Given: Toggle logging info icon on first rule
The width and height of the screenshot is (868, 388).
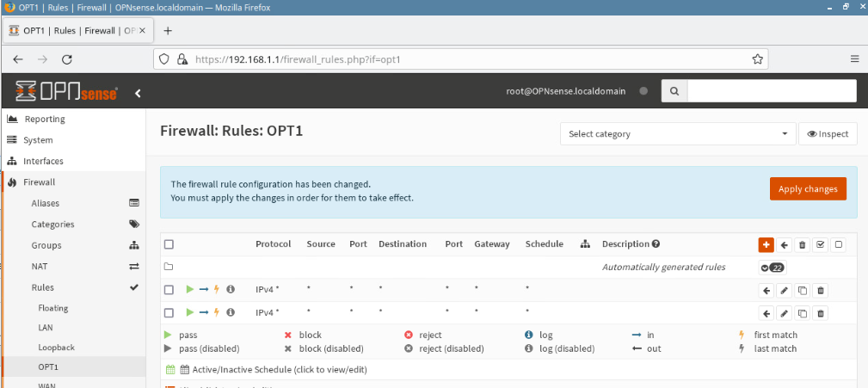Looking at the screenshot, I should [231, 290].
